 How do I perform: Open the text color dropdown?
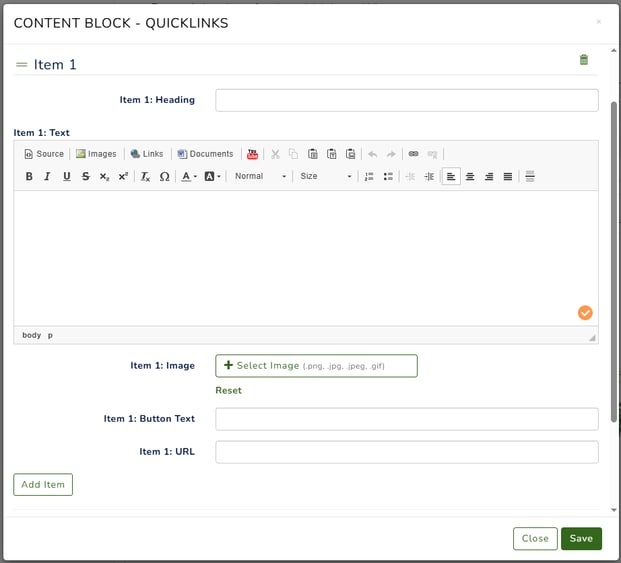[x=189, y=176]
